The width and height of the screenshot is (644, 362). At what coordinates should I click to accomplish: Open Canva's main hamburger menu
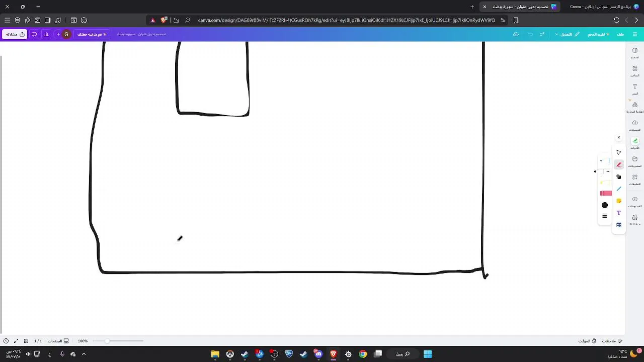coord(635,34)
